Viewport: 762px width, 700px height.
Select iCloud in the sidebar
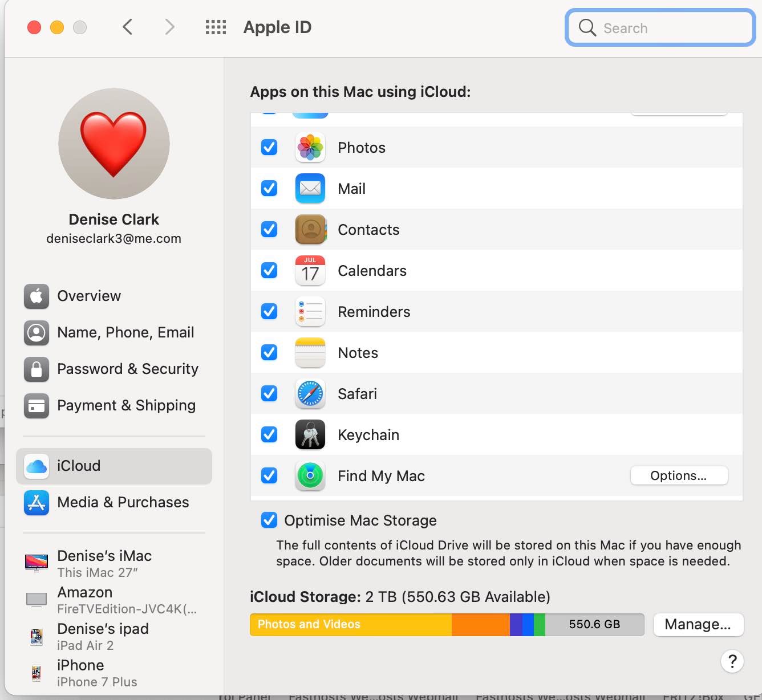[114, 466]
